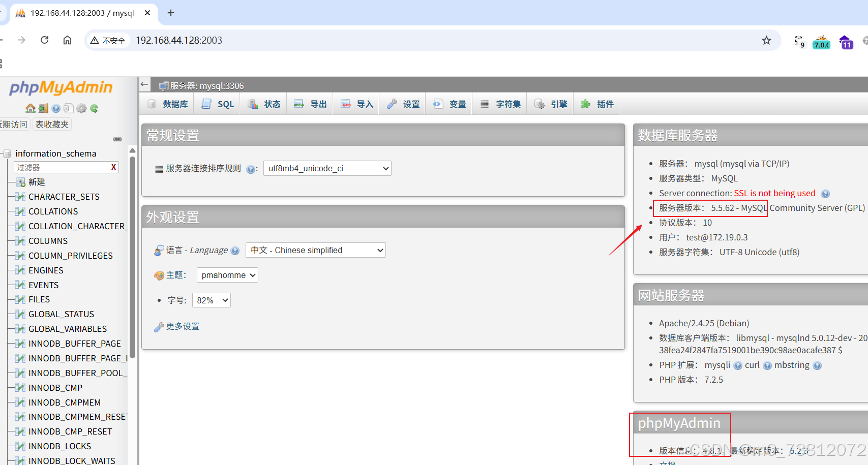Open navigation panel settings gear
Image resolution: width=868 pixels, height=465 pixels.
tap(81, 108)
